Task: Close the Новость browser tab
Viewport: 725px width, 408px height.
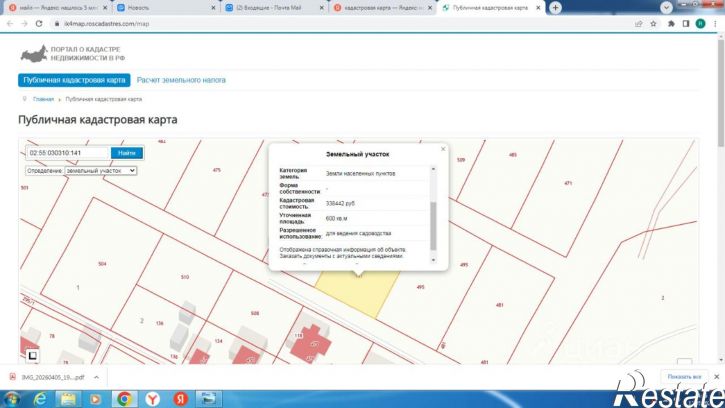Action: 213,8
